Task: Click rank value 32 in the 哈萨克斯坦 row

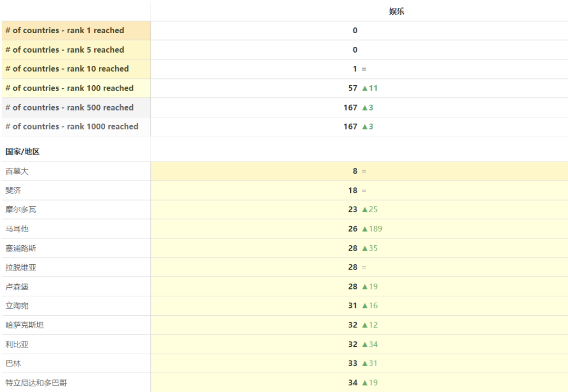Action: click(x=353, y=325)
